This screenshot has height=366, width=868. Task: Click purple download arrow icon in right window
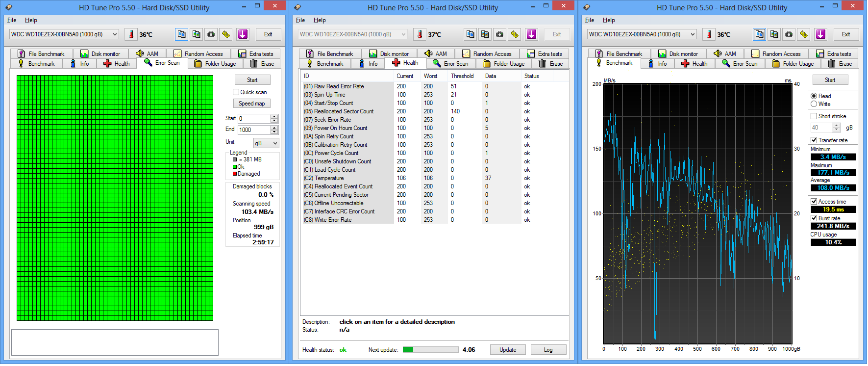pos(821,34)
